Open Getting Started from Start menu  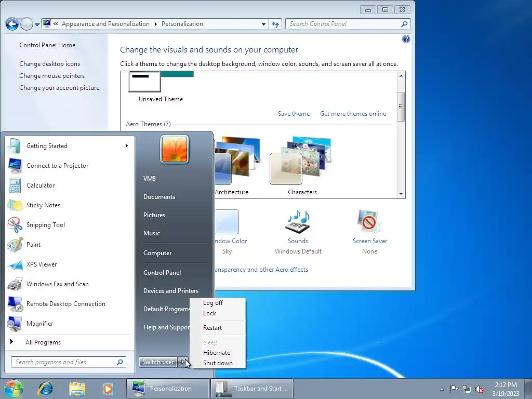point(69,146)
